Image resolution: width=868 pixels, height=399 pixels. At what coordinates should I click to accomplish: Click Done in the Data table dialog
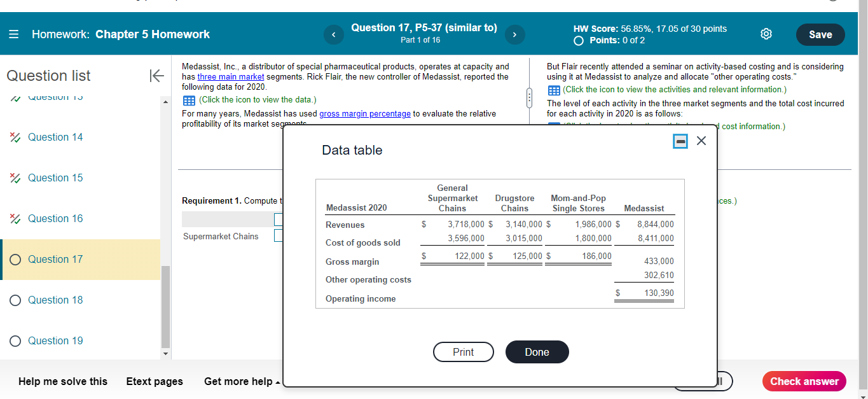pyautogui.click(x=537, y=352)
